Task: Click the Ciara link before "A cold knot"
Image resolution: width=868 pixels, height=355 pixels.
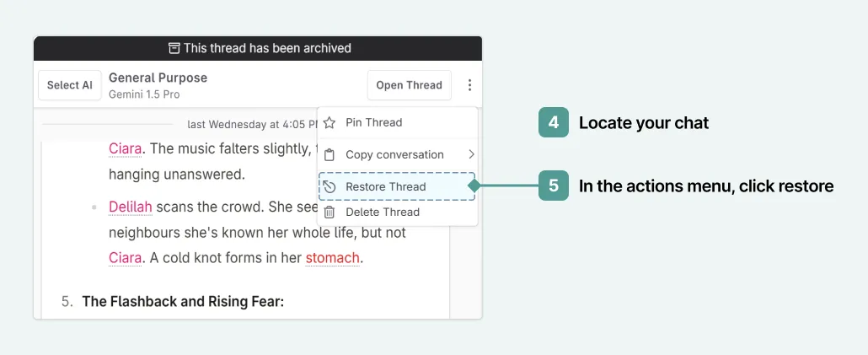Action: (x=125, y=258)
